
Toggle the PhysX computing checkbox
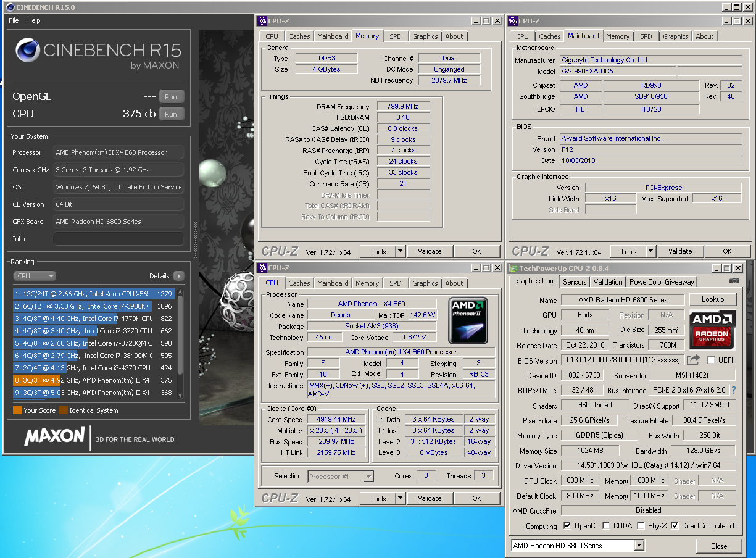(x=641, y=526)
